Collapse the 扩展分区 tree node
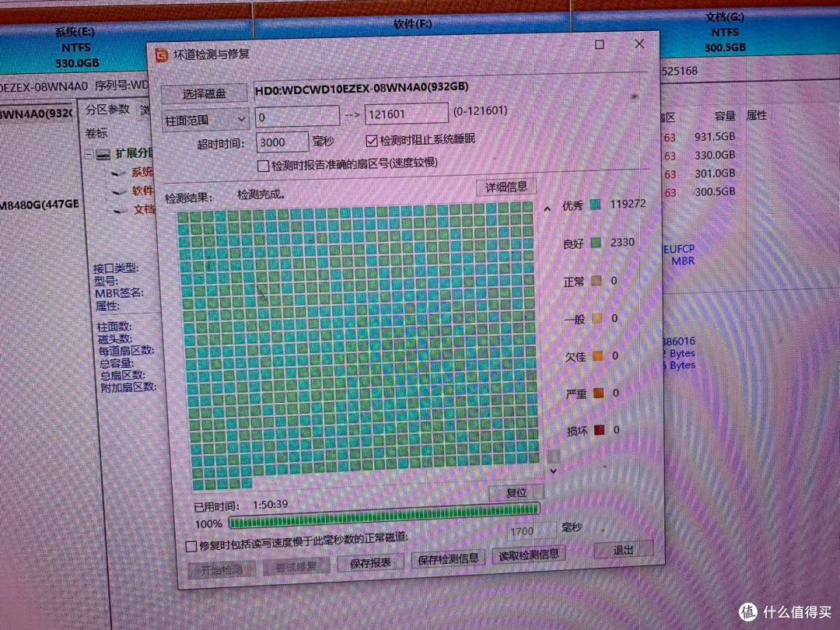 point(89,154)
